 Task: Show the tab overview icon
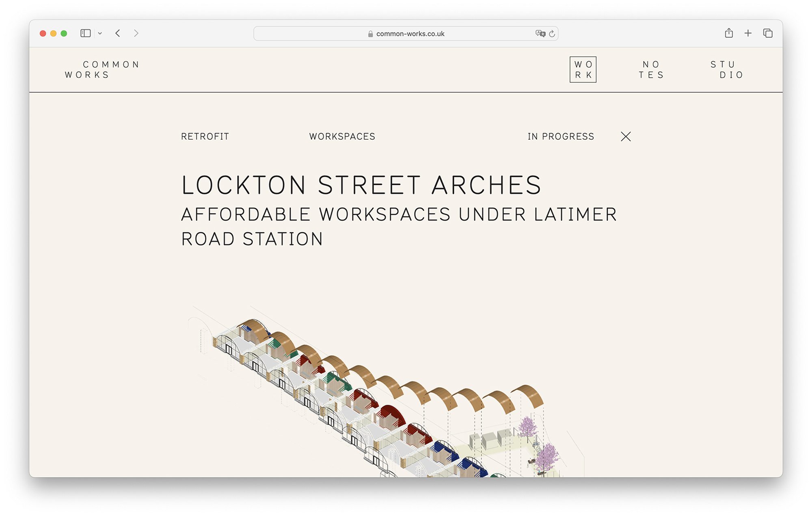(767, 33)
